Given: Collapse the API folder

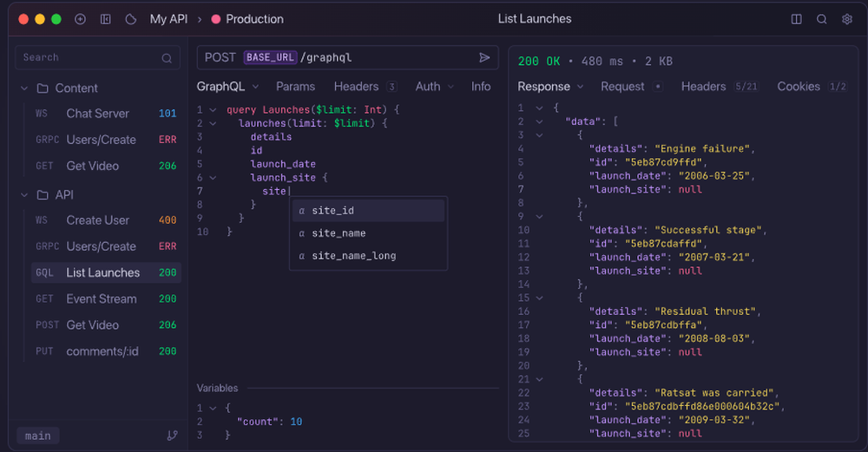Looking at the screenshot, I should (x=24, y=195).
